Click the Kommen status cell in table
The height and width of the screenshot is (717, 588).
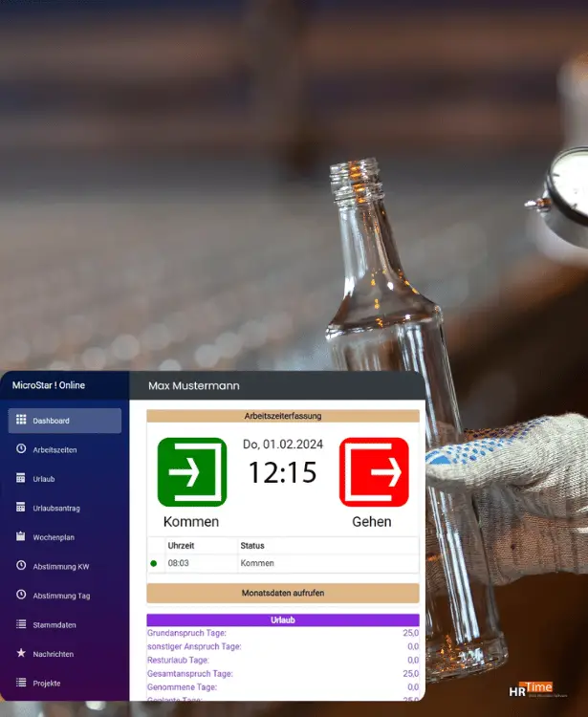pos(257,563)
